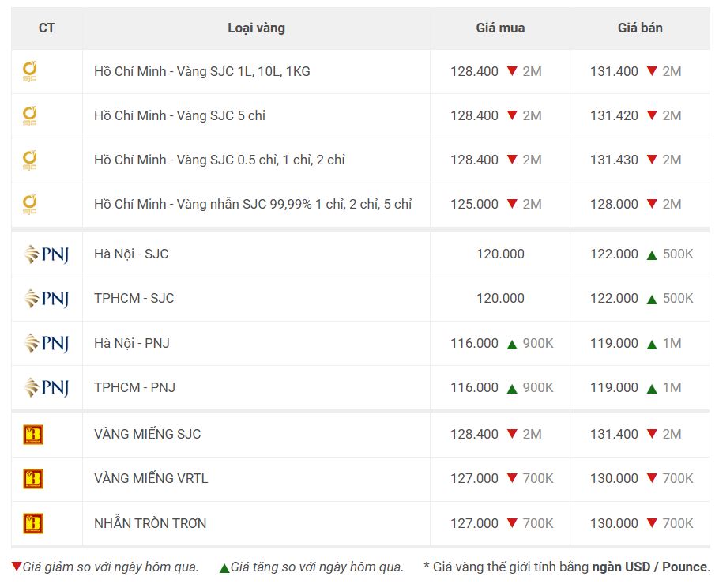Click the Giá bán column header

640,28
